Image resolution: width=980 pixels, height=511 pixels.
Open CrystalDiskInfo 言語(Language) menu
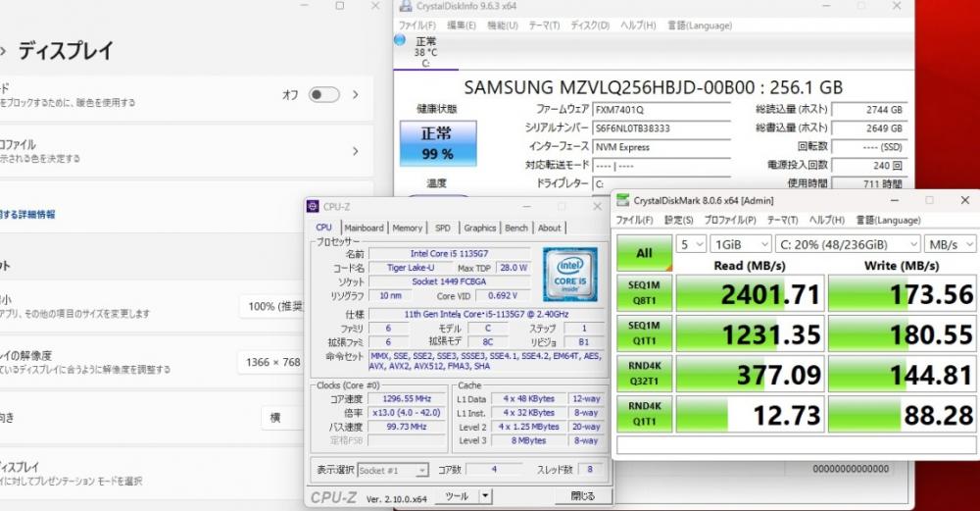click(x=700, y=26)
